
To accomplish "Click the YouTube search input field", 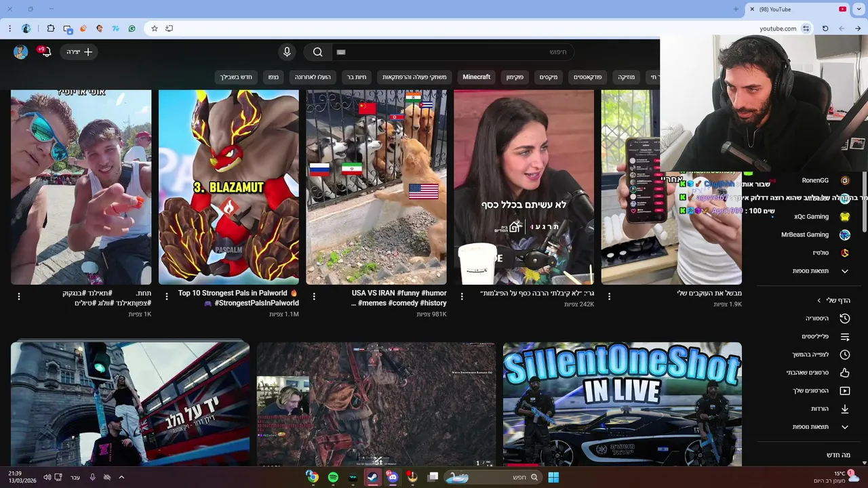I will pyautogui.click(x=454, y=52).
